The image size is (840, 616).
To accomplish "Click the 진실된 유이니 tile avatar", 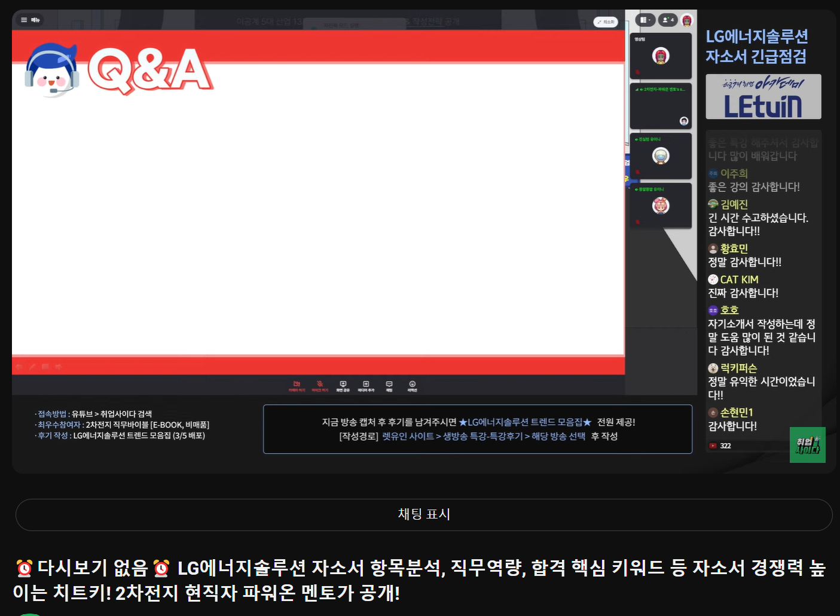I will (661, 156).
